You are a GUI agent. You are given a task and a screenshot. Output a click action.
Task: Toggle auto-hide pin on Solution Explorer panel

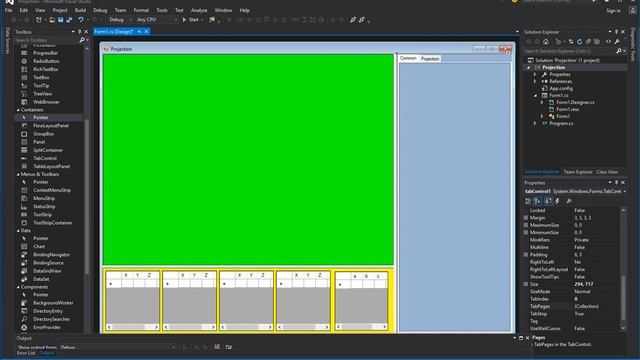tap(616, 31)
